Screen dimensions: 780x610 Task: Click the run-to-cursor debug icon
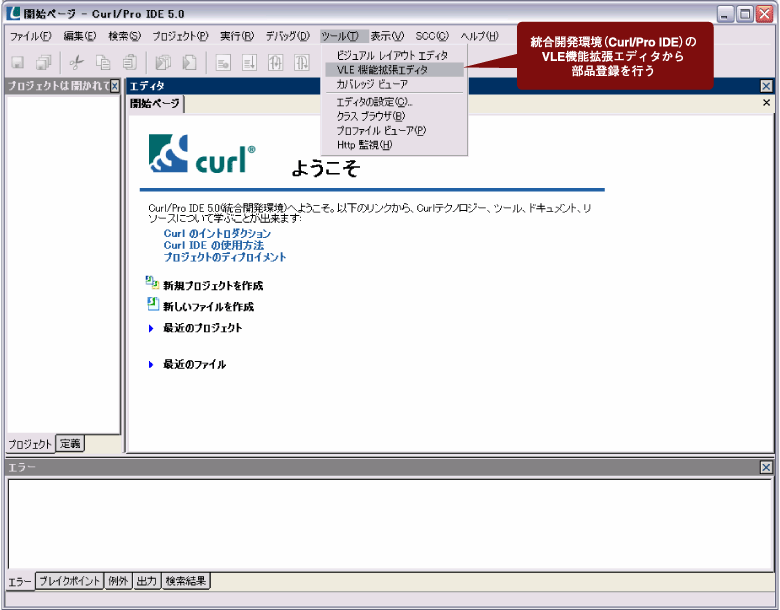pyautogui.click(x=249, y=63)
